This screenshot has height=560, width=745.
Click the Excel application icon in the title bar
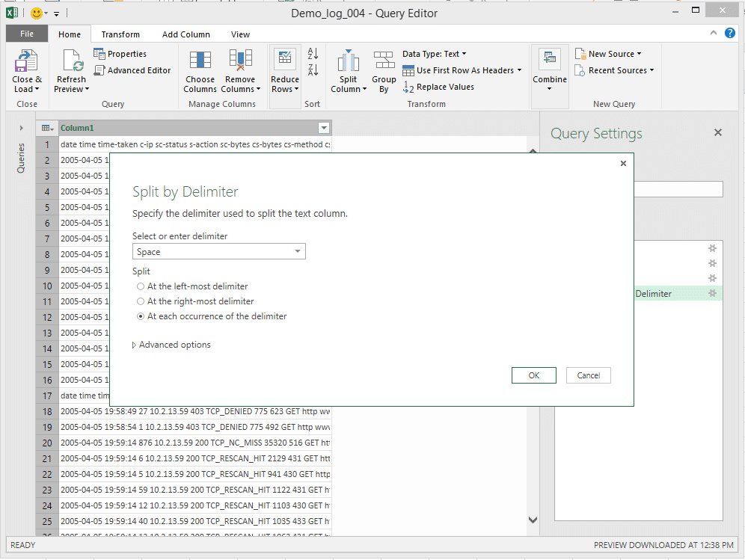[x=12, y=13]
